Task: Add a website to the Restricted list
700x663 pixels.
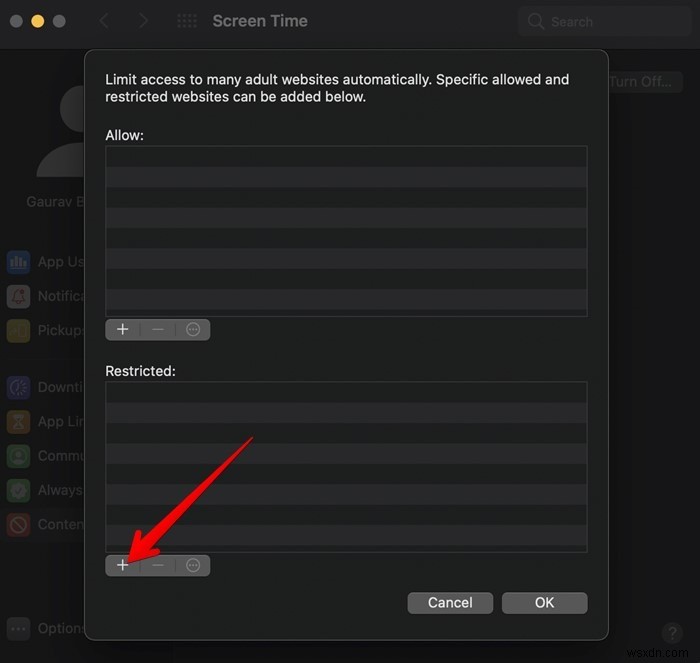Action: pos(122,565)
